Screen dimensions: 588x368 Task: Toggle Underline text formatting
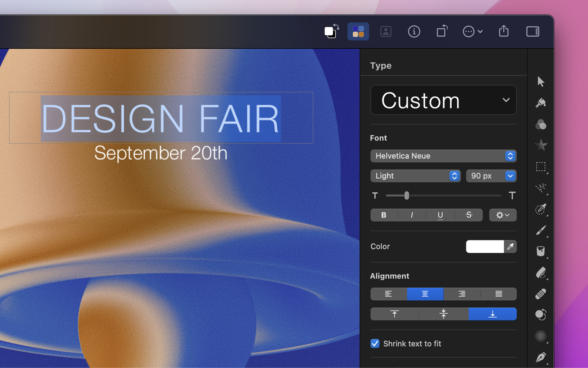pos(440,215)
